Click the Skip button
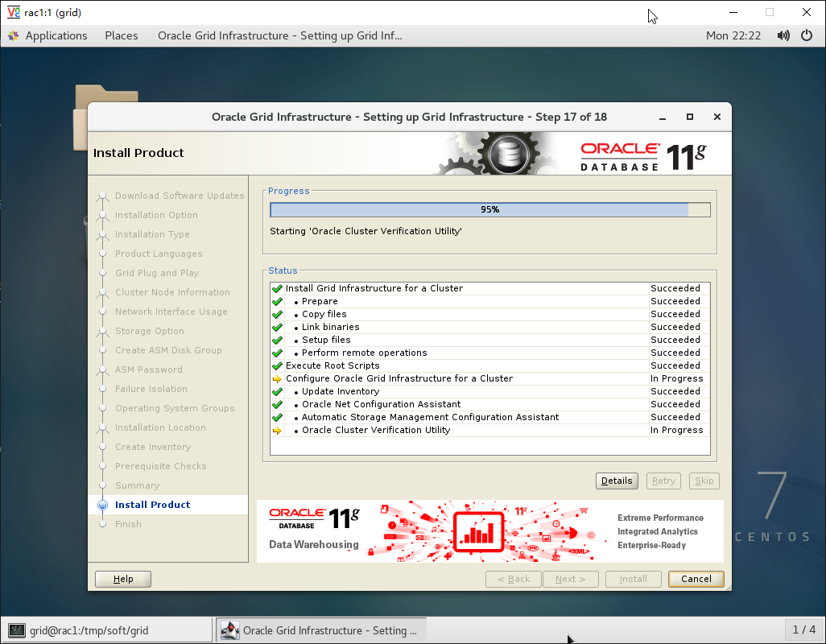 click(x=704, y=481)
